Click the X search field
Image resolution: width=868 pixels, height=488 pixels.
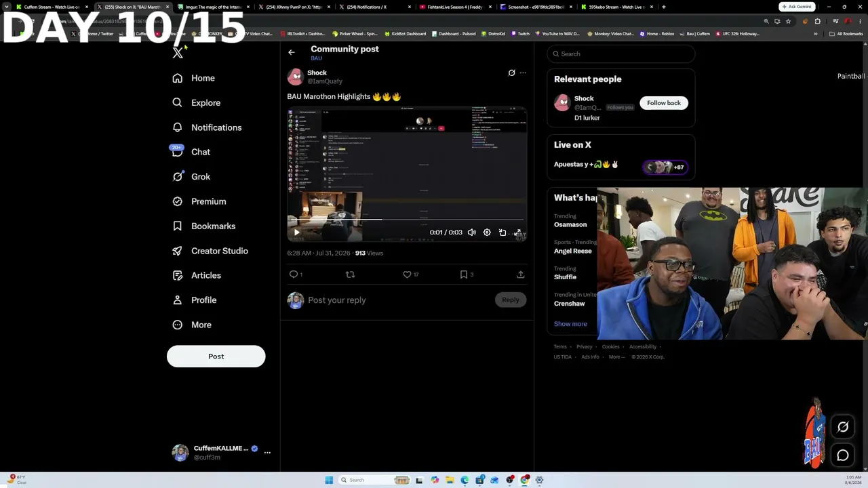coord(621,54)
